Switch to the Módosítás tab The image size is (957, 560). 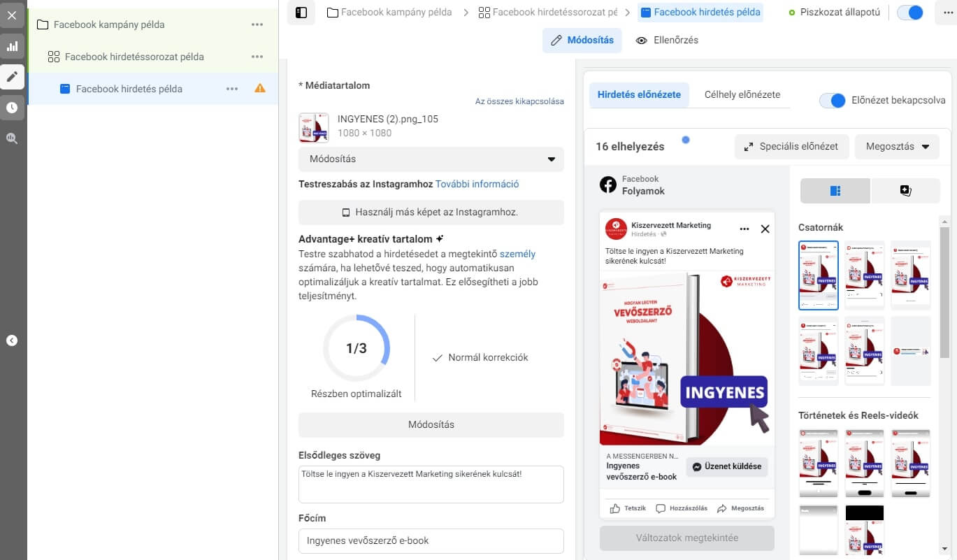(x=582, y=41)
